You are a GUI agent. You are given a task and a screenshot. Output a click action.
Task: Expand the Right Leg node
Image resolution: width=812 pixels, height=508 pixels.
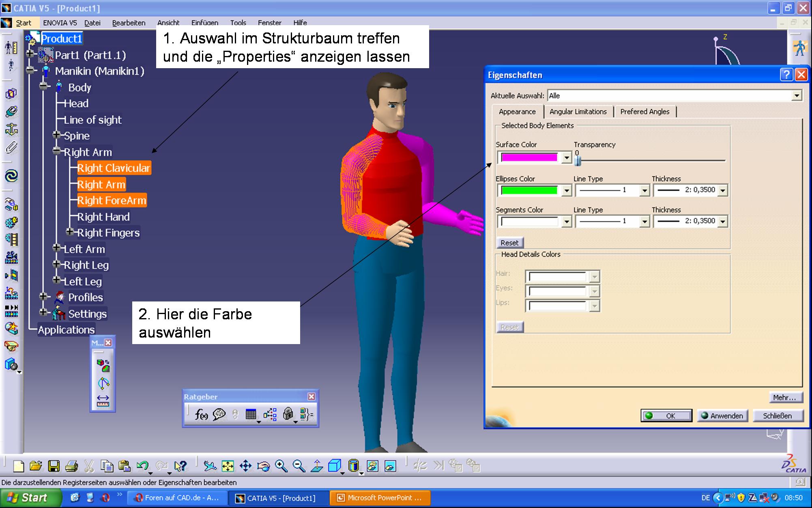(x=57, y=264)
